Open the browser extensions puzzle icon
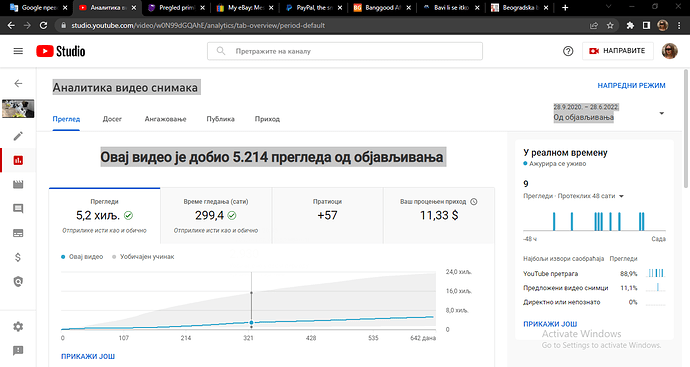 click(630, 26)
